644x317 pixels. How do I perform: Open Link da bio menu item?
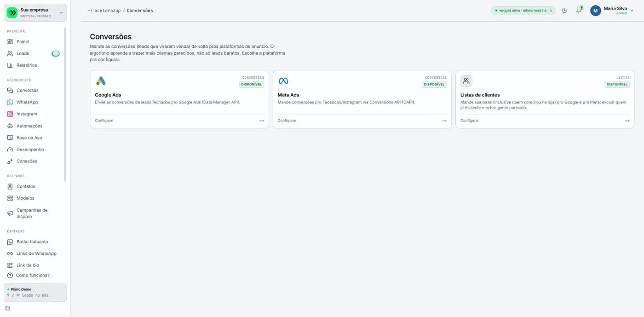point(28,265)
